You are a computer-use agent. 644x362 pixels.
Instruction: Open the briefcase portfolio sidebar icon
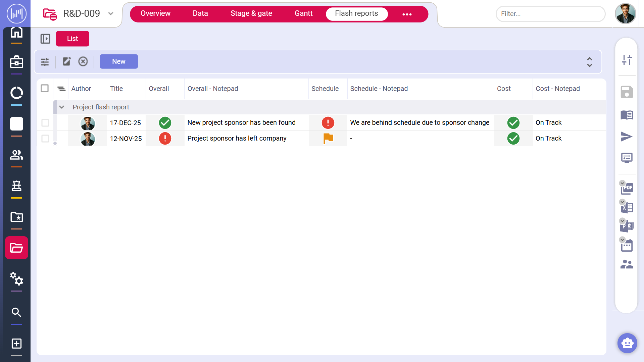pyautogui.click(x=16, y=62)
